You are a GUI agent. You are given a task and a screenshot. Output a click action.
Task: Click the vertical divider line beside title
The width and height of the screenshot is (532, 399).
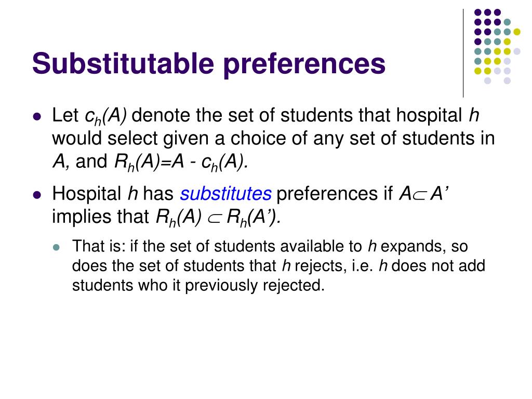(x=463, y=54)
